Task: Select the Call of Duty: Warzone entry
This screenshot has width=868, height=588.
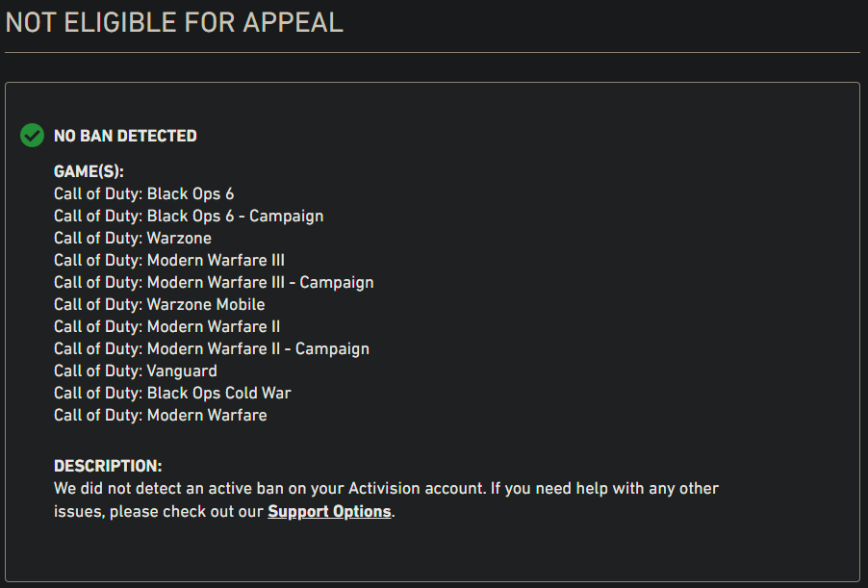Action: [133, 238]
